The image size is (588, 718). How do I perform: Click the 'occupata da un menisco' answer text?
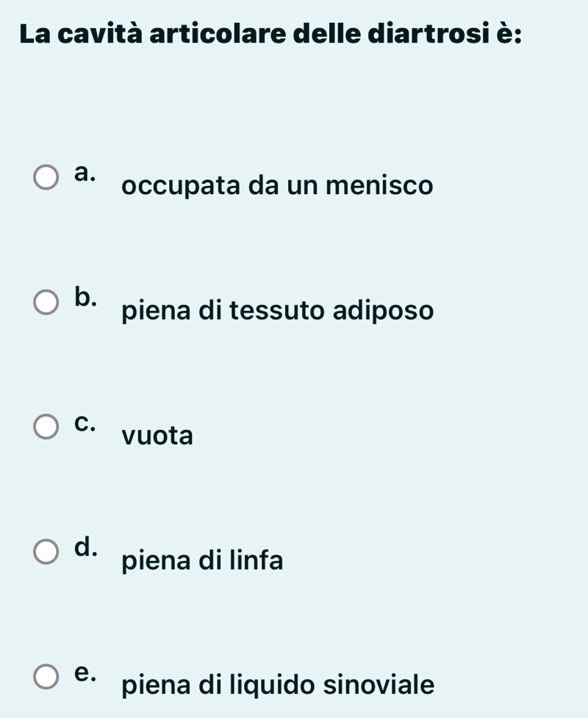pyautogui.click(x=278, y=186)
